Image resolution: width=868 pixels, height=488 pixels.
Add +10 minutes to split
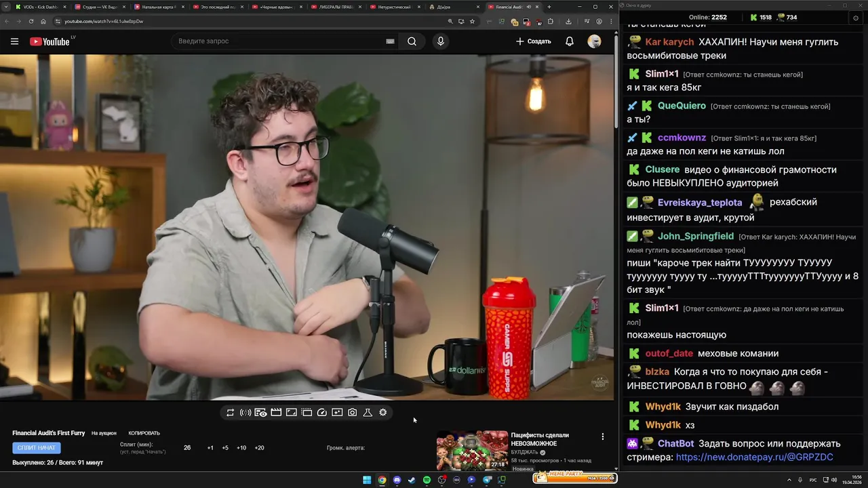pyautogui.click(x=241, y=448)
